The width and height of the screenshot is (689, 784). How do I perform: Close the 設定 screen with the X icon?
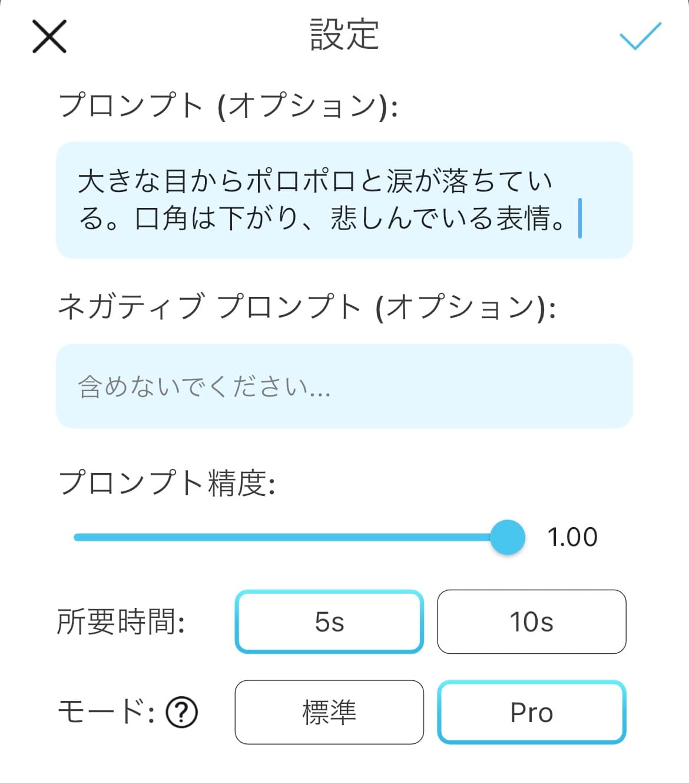[x=49, y=37]
